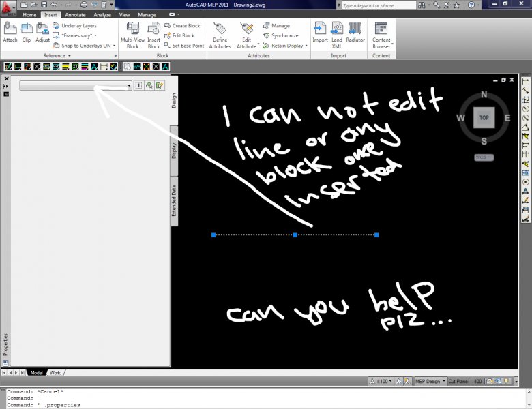The height and width of the screenshot is (409, 532).
Task: Open the MEP Design display configuration dropdown
Action: (430, 381)
